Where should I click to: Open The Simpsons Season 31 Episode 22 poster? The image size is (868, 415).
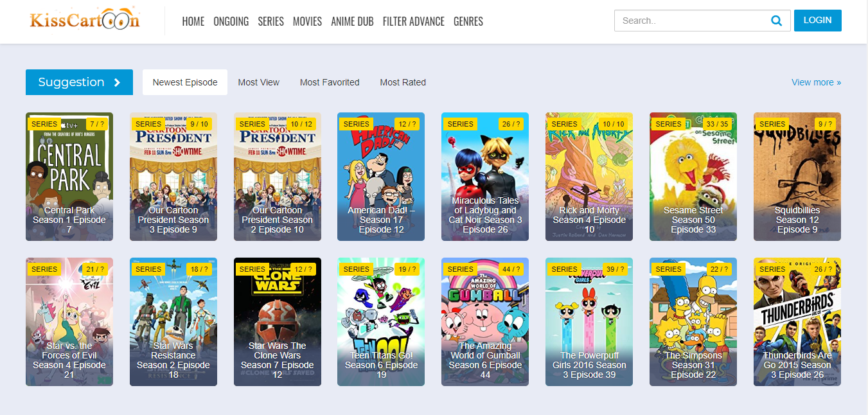[x=693, y=322]
